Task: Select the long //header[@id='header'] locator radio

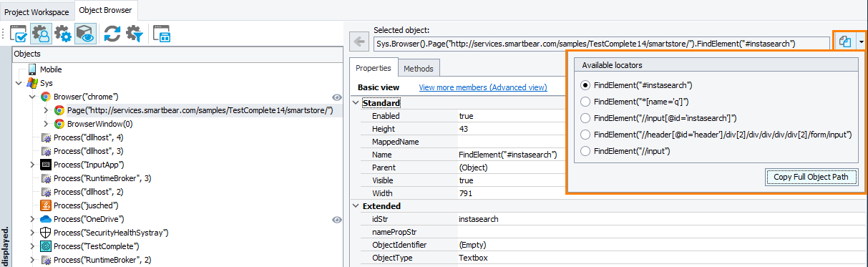Action: coord(585,135)
